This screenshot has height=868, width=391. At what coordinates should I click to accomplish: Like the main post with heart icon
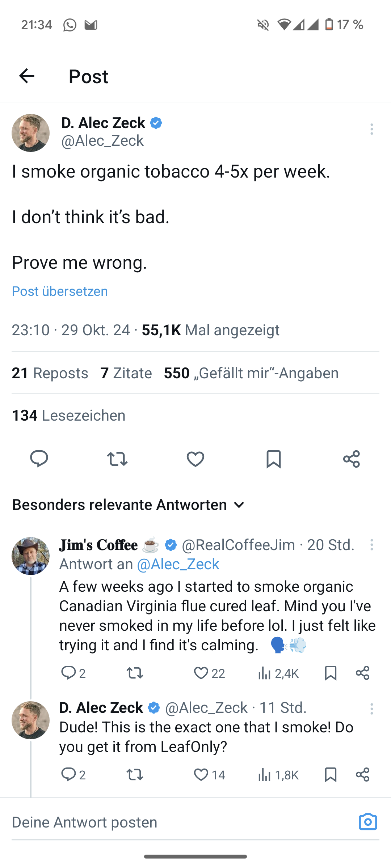coord(195,459)
